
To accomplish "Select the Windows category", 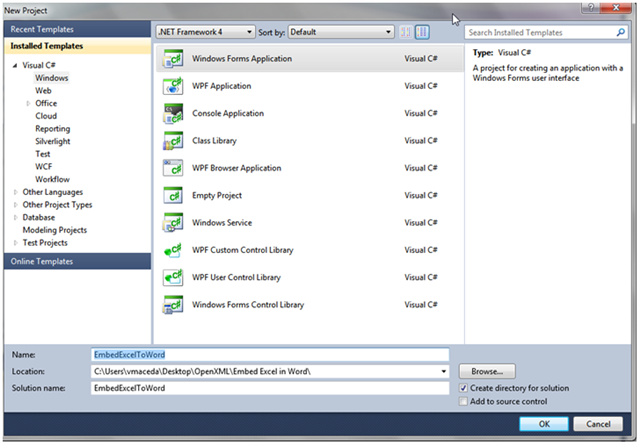I will click(51, 78).
